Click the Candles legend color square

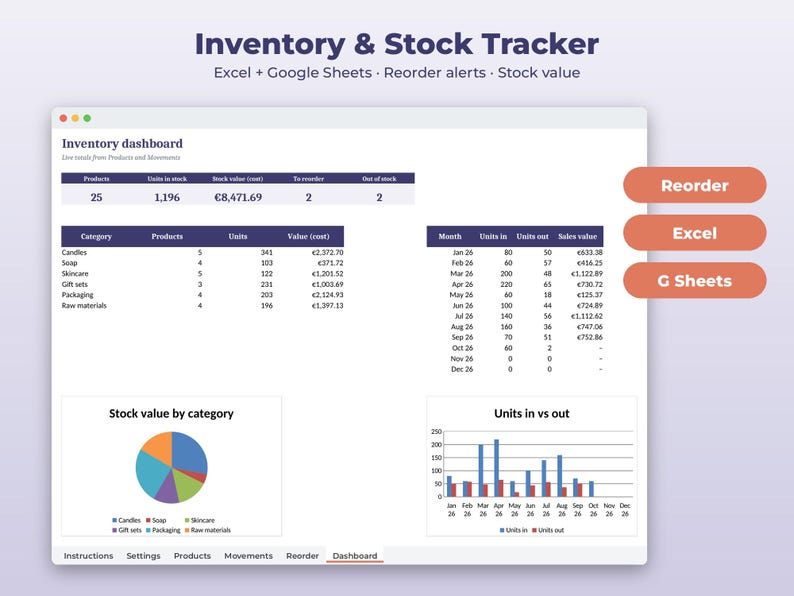(x=114, y=520)
